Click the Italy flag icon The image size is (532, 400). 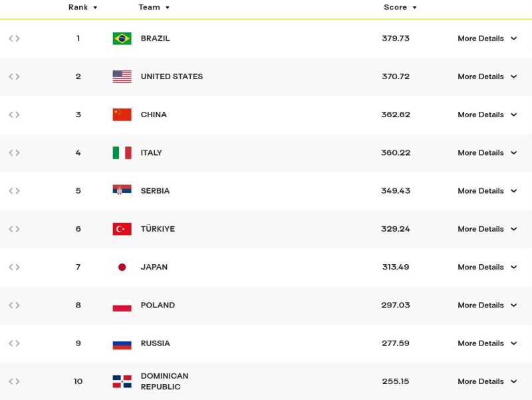click(122, 152)
